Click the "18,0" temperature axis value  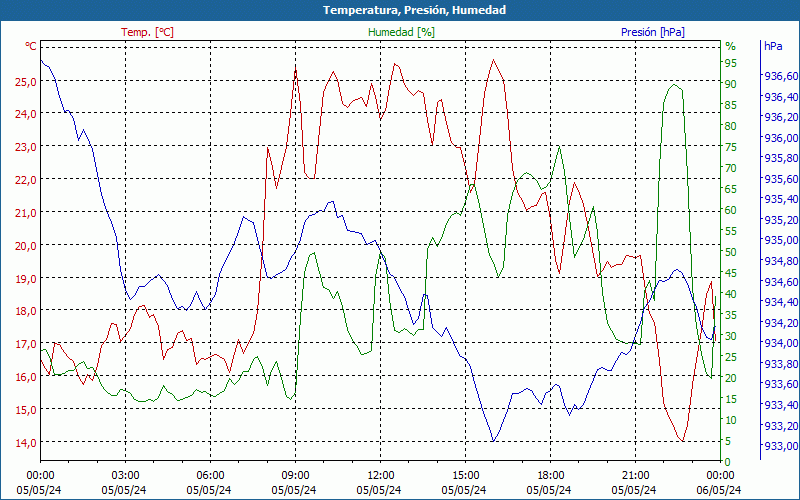click(26, 311)
